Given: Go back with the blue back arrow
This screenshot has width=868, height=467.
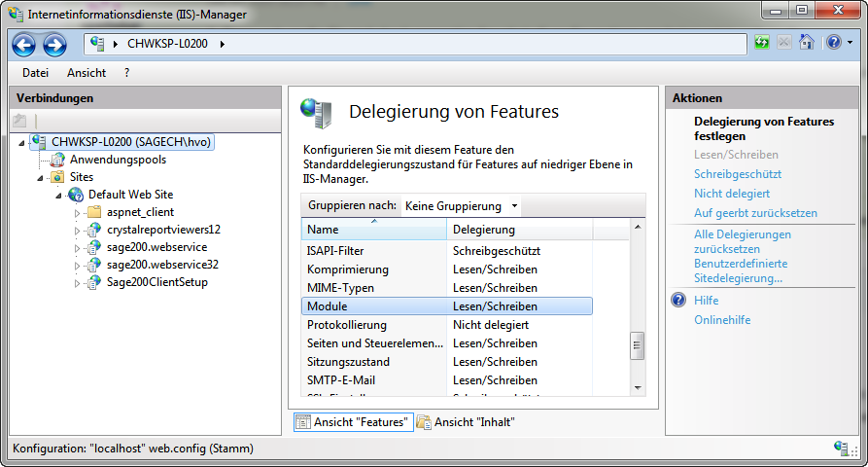Looking at the screenshot, I should click(x=23, y=45).
